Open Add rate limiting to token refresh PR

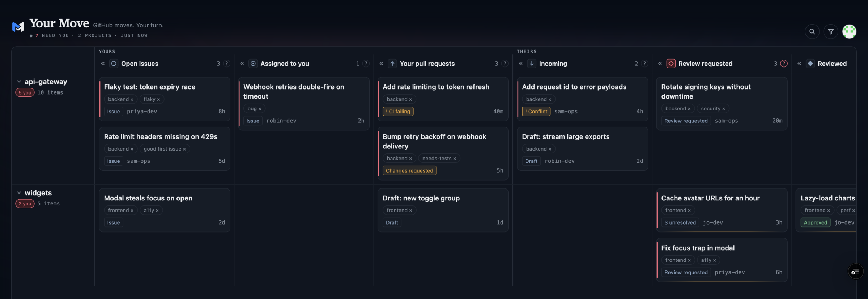pos(443,99)
